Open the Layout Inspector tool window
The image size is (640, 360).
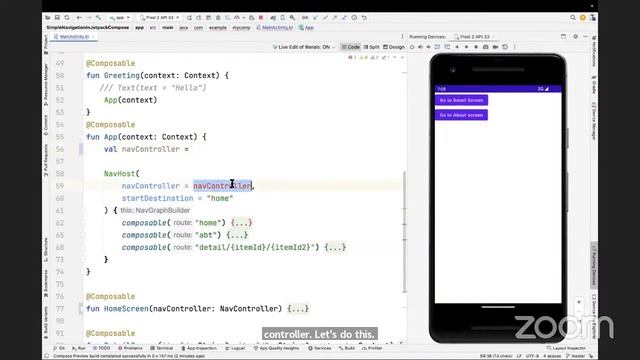566,348
